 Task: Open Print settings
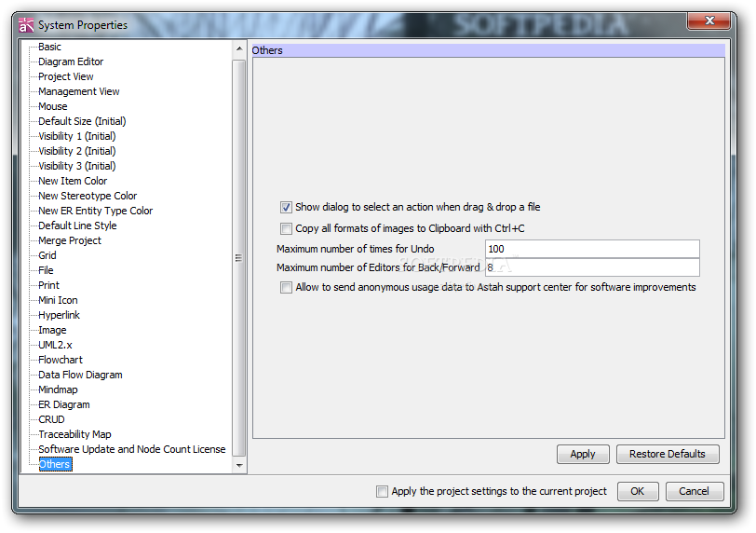[x=48, y=285]
